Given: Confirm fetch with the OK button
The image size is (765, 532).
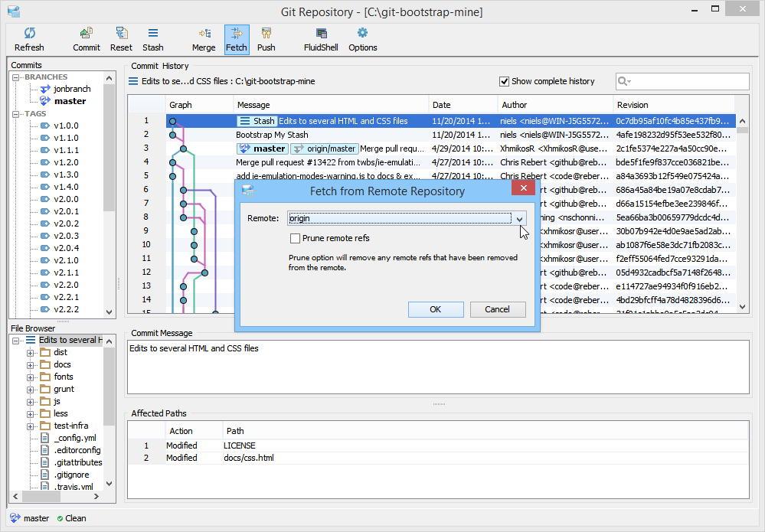Looking at the screenshot, I should tap(436, 309).
